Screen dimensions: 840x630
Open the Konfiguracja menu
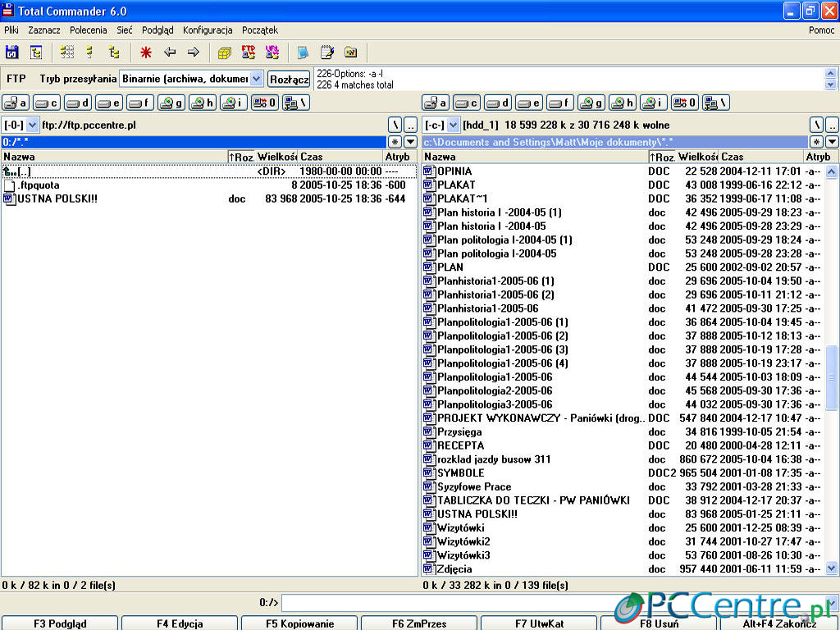208,30
